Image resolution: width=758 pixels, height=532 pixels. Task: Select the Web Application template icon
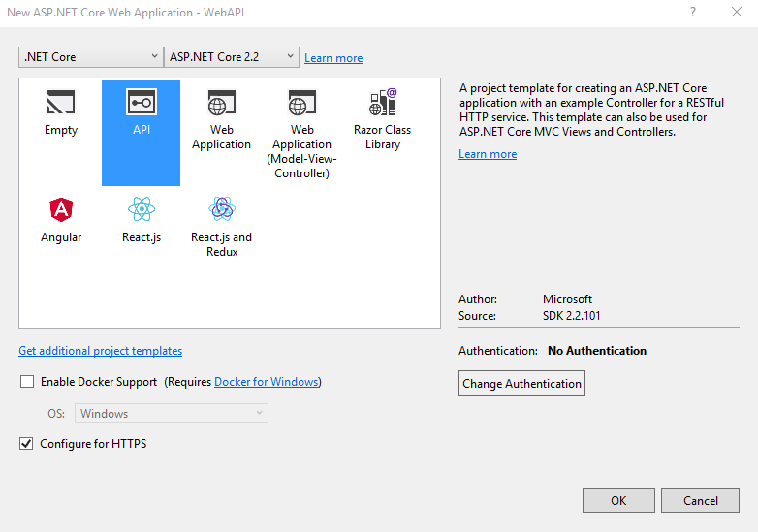tap(221, 103)
